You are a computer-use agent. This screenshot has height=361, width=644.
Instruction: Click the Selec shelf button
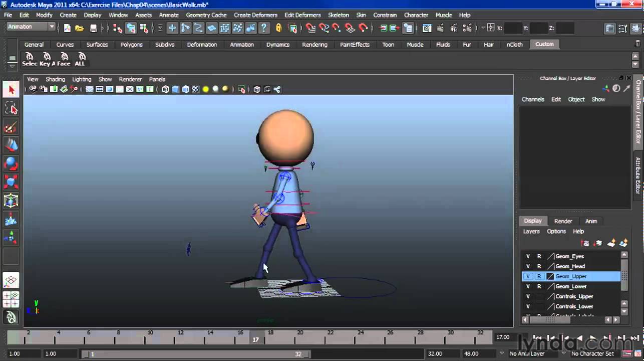[x=30, y=59]
